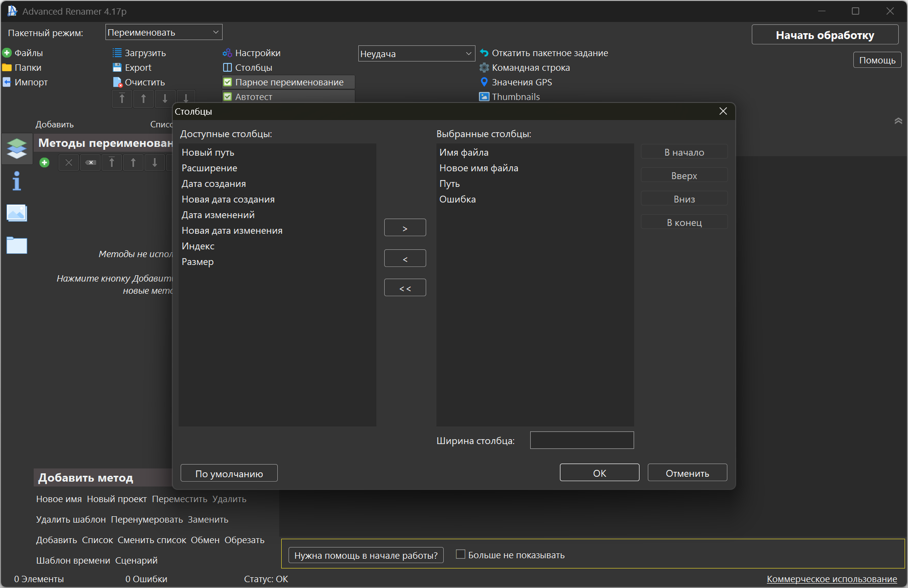This screenshot has height=588, width=908.
Task: Select Ошибка in selected columns list
Action: pos(457,199)
